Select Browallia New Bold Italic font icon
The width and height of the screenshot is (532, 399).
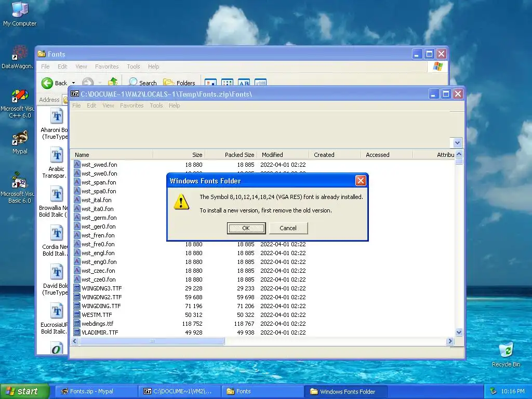click(57, 194)
